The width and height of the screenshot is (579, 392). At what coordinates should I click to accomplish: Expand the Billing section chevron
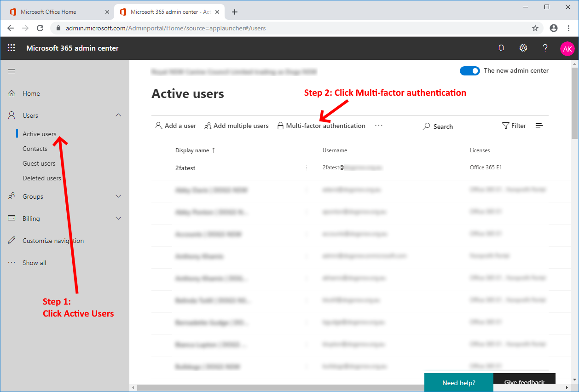tap(118, 219)
